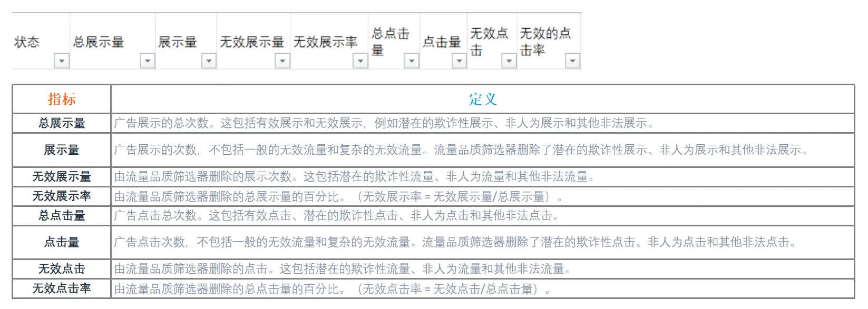Click the orange 指标 table heading

click(62, 99)
